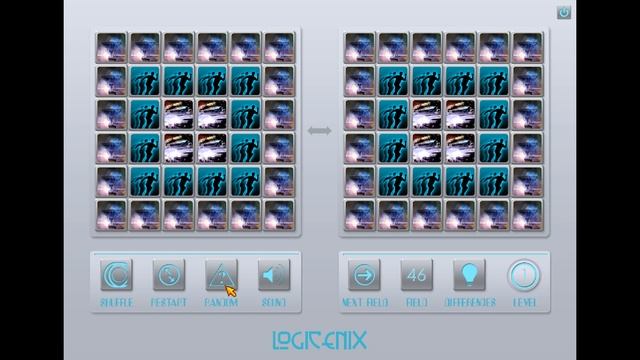Click the SHUFFLE text label
Viewport: 640px width, 360px height.
[116, 303]
